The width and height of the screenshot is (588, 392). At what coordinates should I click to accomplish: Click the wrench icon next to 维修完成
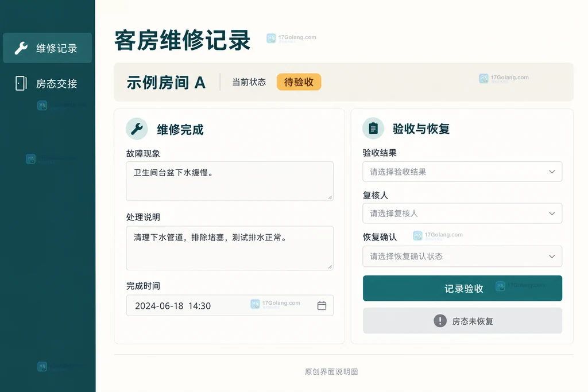pyautogui.click(x=137, y=129)
